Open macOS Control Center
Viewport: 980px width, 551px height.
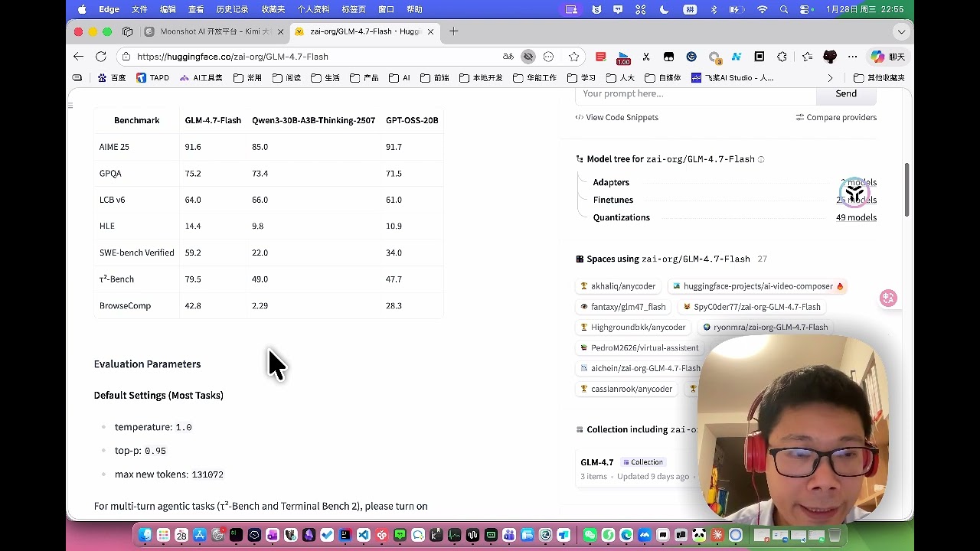[x=805, y=9]
